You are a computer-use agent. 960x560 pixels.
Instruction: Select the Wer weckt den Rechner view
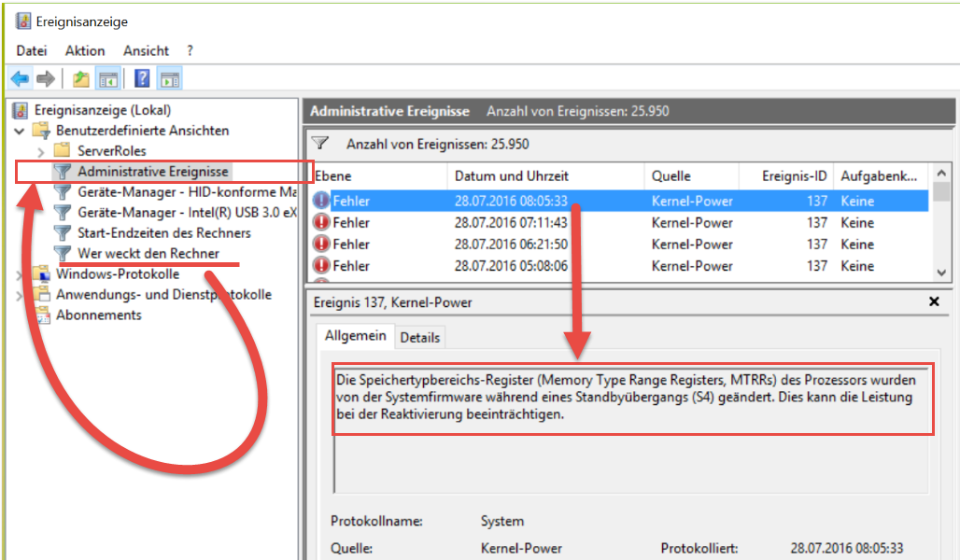coord(148,253)
